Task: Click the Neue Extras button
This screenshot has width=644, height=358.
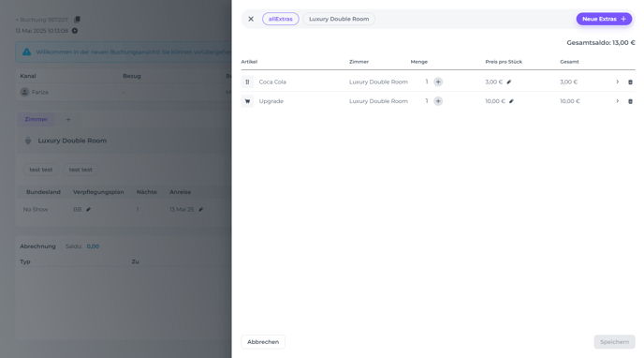Action: 604,19
